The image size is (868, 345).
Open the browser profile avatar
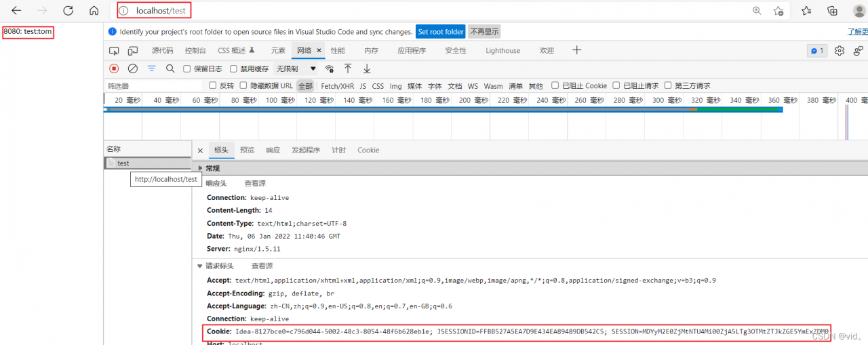pyautogui.click(x=859, y=11)
